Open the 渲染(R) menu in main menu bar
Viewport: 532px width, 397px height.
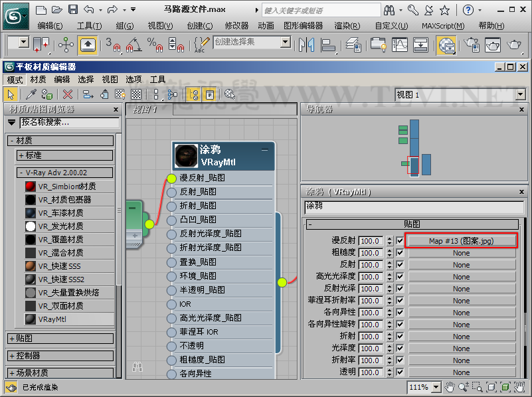(347, 26)
